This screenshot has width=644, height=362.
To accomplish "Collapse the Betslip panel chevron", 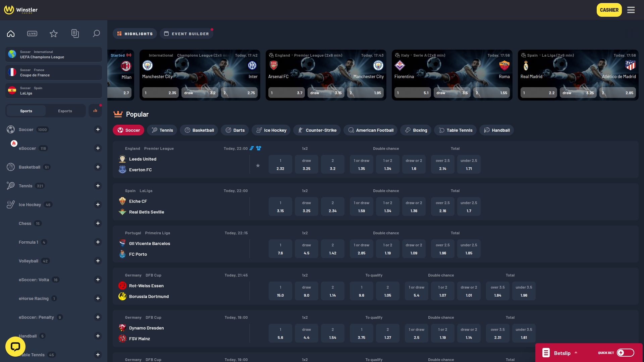I will 576,353.
